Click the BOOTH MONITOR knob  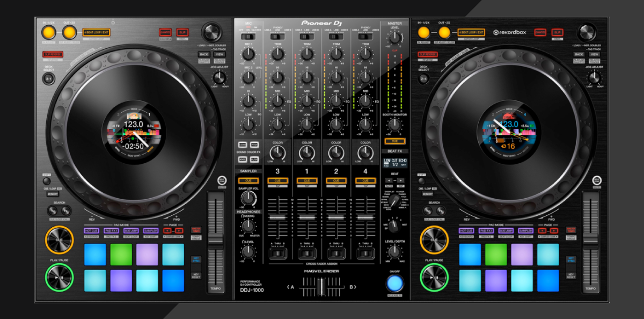(394, 125)
